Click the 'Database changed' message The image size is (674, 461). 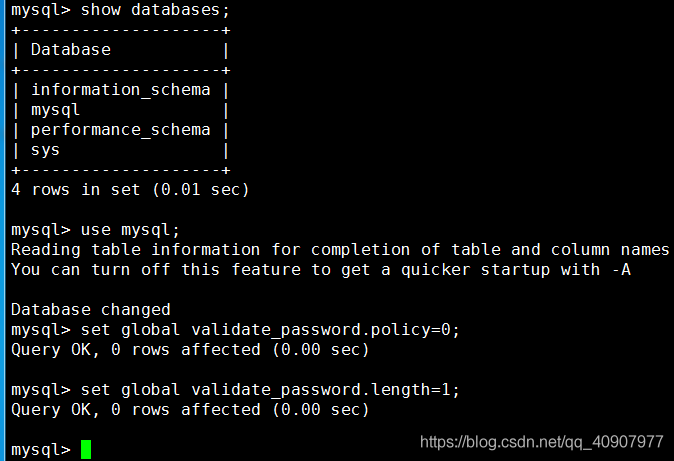90,309
